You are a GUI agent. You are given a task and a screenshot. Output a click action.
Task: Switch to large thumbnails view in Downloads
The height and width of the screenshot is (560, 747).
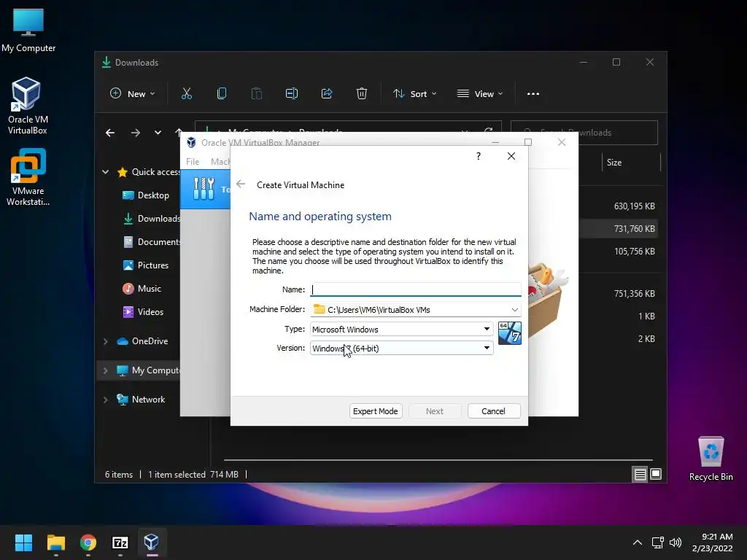[656, 474]
